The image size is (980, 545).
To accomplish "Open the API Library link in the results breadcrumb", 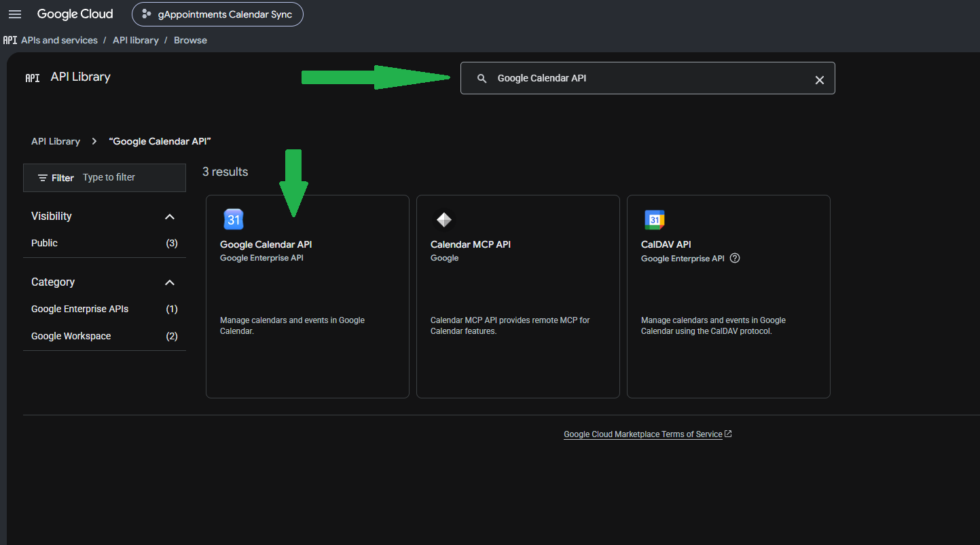I will [x=56, y=141].
